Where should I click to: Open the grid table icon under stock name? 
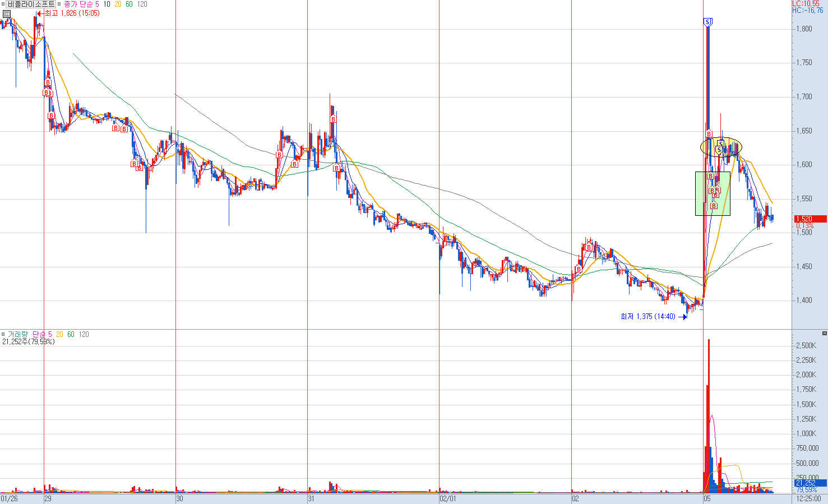point(6,13)
